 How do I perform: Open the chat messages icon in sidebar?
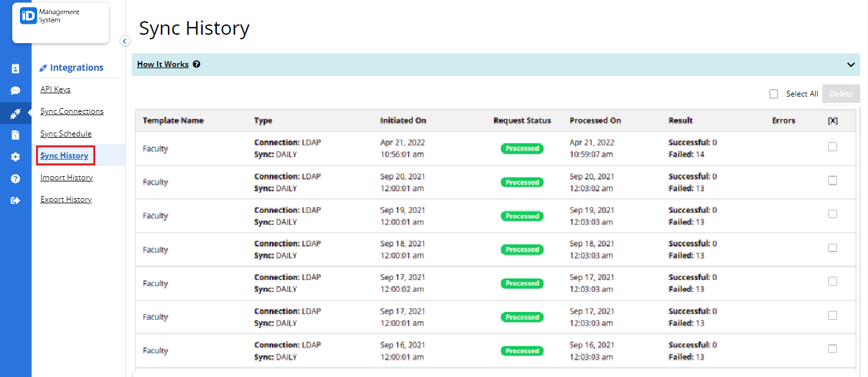click(x=15, y=91)
